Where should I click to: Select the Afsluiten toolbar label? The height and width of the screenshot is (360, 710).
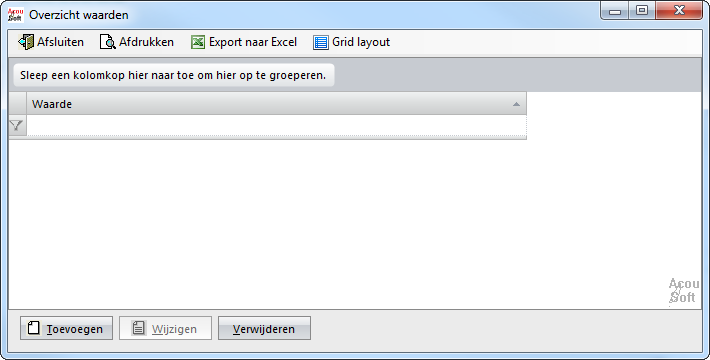click(x=60, y=42)
